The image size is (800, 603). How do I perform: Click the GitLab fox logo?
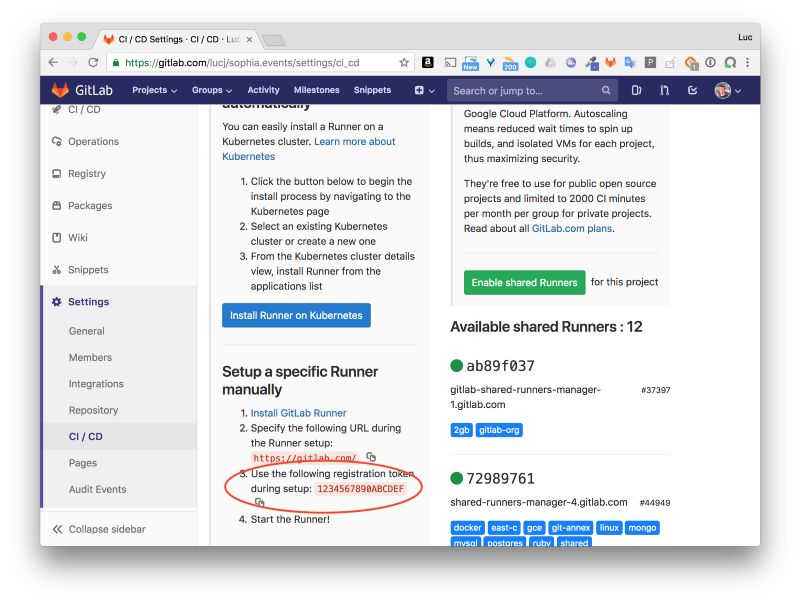[x=60, y=90]
